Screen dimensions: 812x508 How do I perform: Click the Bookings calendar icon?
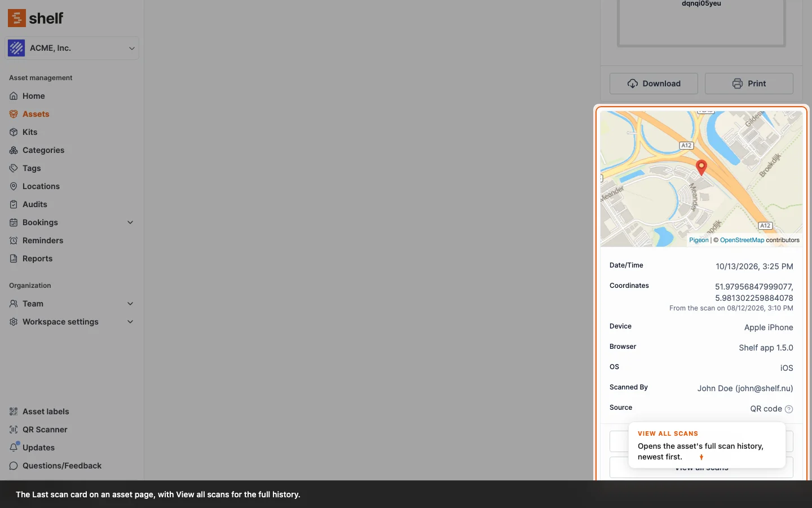14,222
